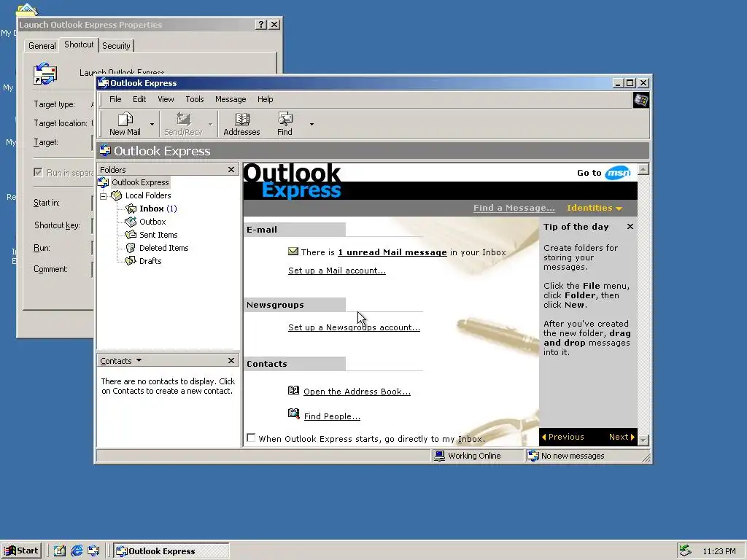
Task: Select the Sent Items folder icon
Action: 131,235
